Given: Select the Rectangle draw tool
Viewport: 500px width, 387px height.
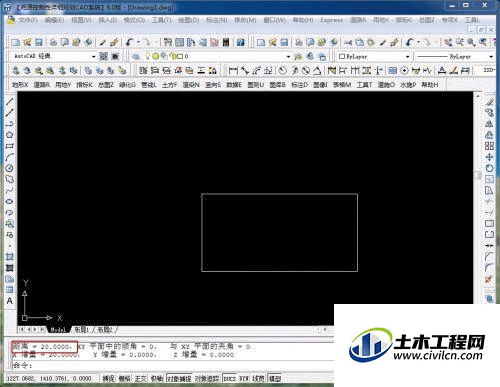Looking at the screenshot, I should coord(10,146).
